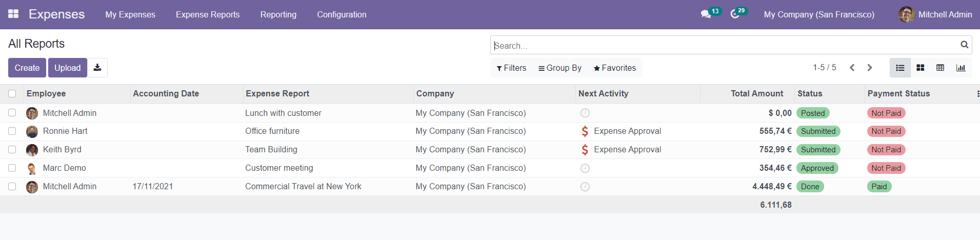Click dollar activity icon for Office furniture
Viewport: 980px width, 240px height.
click(585, 131)
